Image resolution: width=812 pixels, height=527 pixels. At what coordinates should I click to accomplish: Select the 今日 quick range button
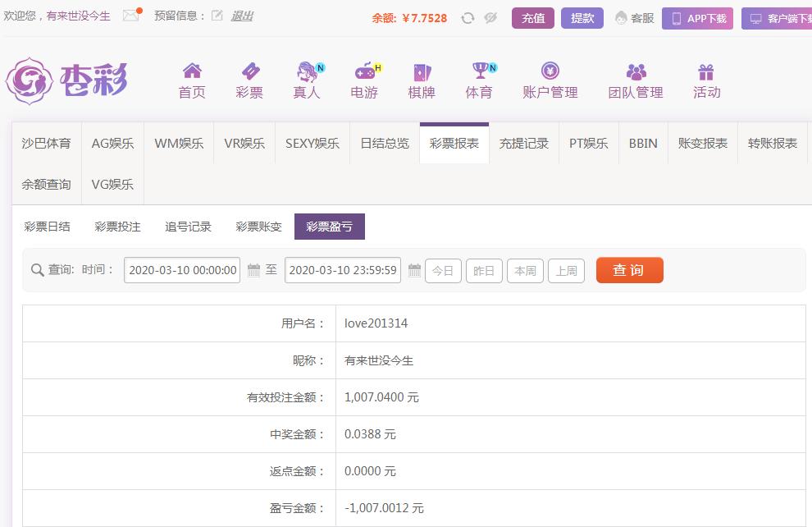click(x=443, y=271)
